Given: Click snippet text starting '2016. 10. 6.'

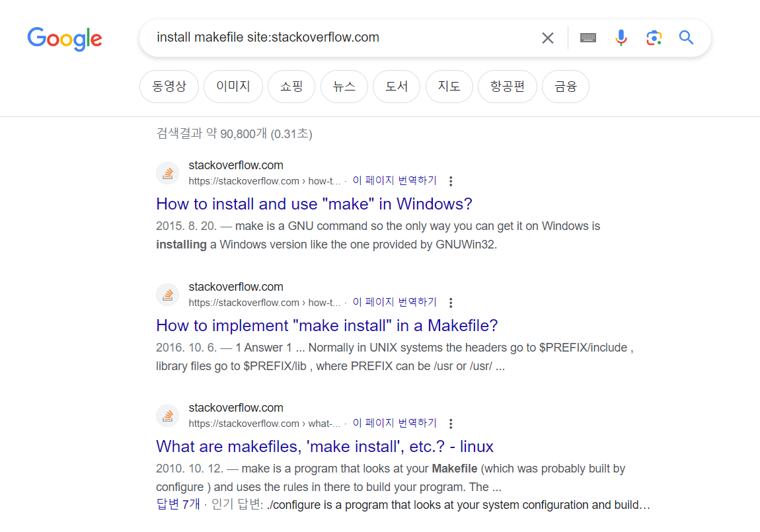Looking at the screenshot, I should coord(395,357).
